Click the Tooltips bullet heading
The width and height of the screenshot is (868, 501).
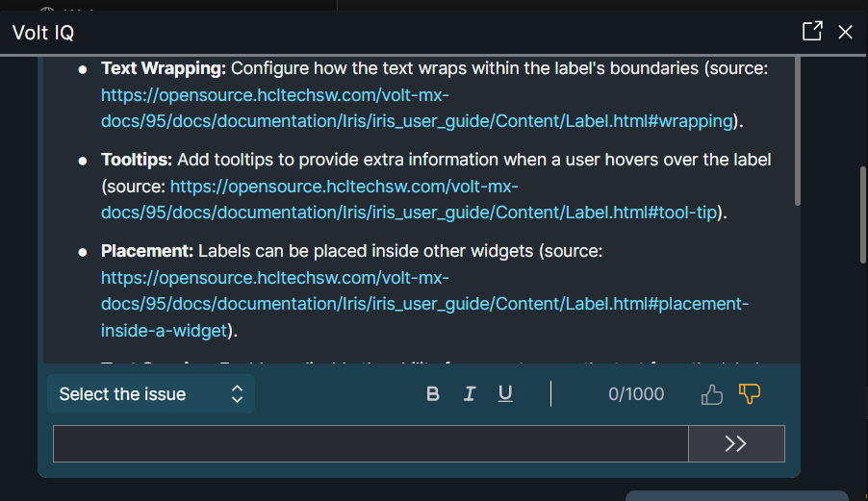coord(137,160)
